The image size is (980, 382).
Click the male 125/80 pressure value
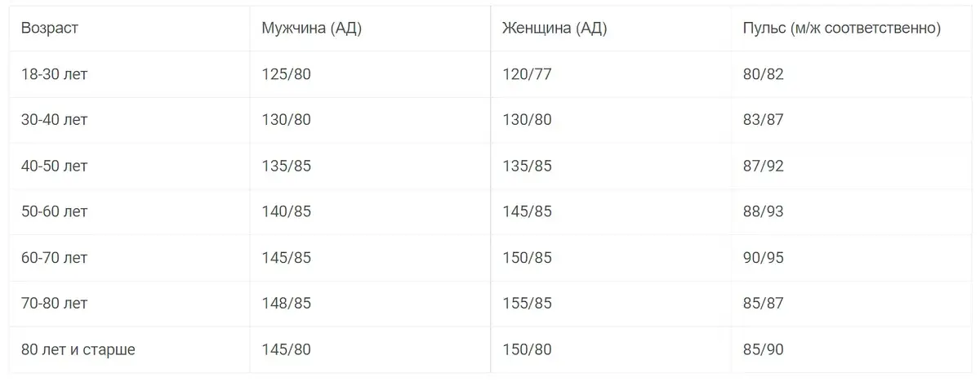[286, 74]
